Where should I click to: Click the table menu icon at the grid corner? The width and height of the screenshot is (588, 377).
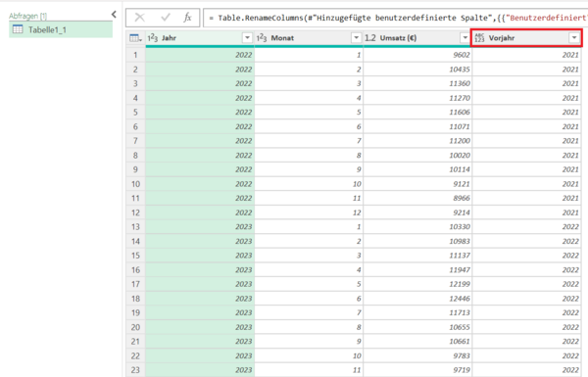pyautogui.click(x=135, y=38)
